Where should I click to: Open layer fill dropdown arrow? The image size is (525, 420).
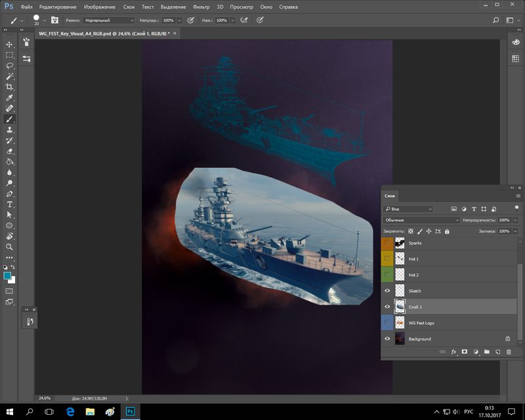click(515, 231)
